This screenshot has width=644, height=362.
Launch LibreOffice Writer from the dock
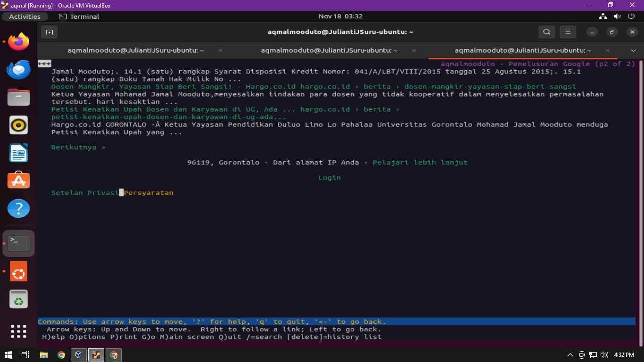19,153
